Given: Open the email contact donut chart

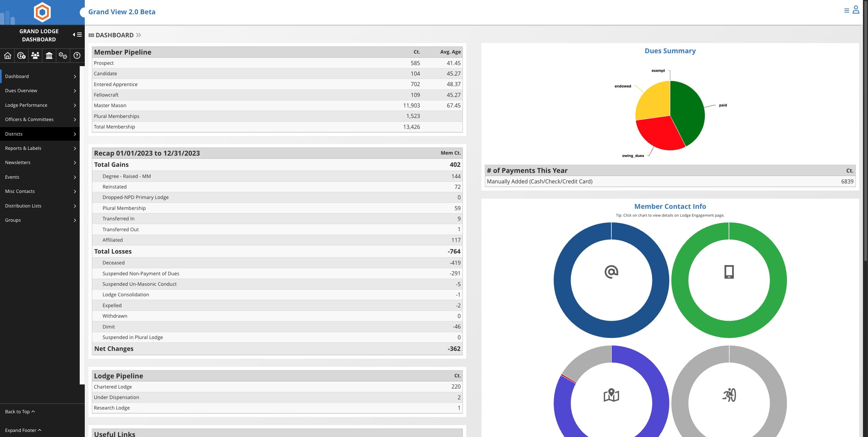Looking at the screenshot, I should (611, 280).
